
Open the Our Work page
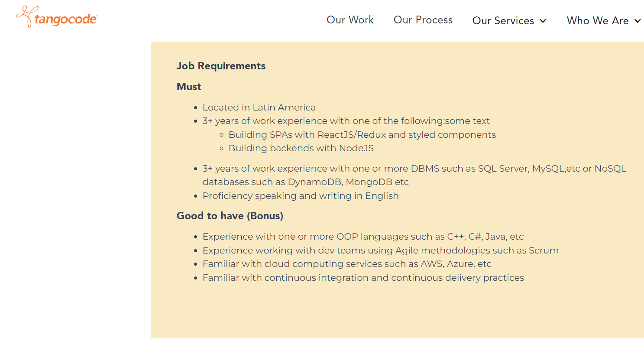[350, 20]
